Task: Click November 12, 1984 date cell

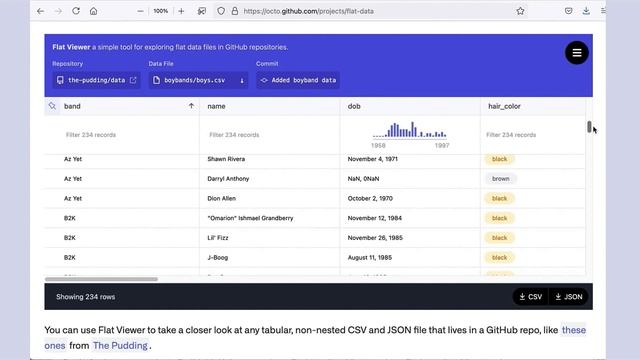Action: [375, 218]
